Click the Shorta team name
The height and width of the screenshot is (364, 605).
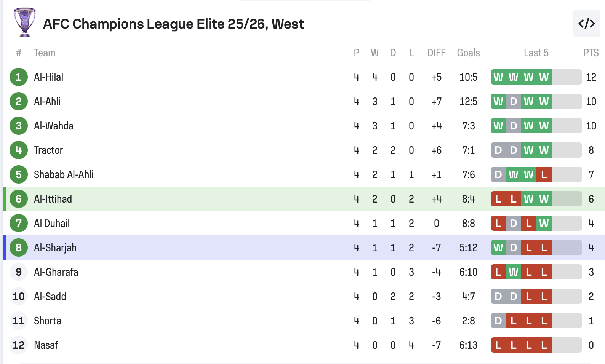click(48, 321)
